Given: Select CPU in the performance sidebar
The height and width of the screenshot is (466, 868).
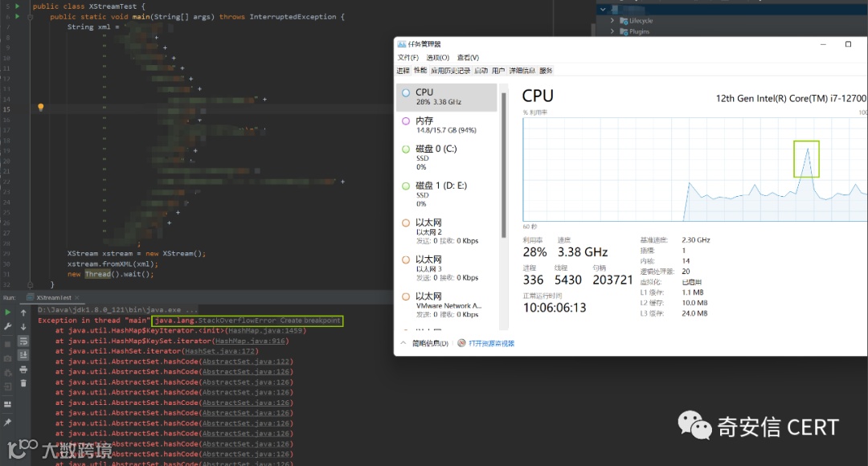Looking at the screenshot, I should click(x=448, y=97).
